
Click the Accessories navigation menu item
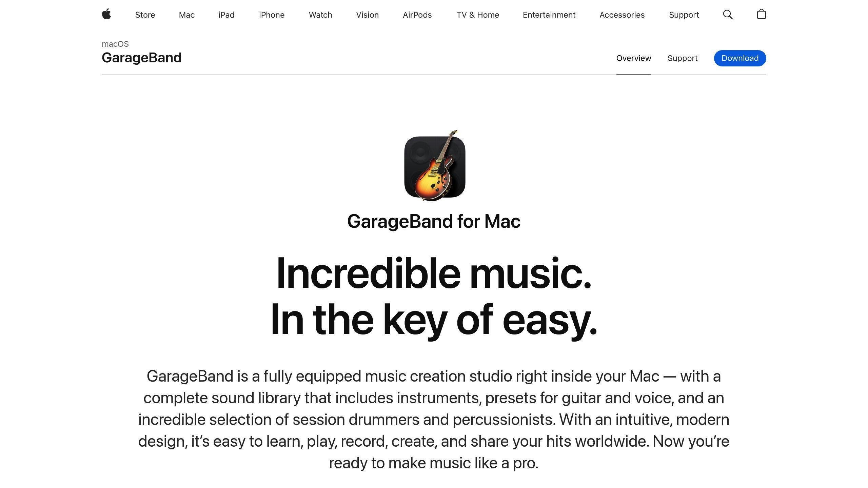point(622,15)
